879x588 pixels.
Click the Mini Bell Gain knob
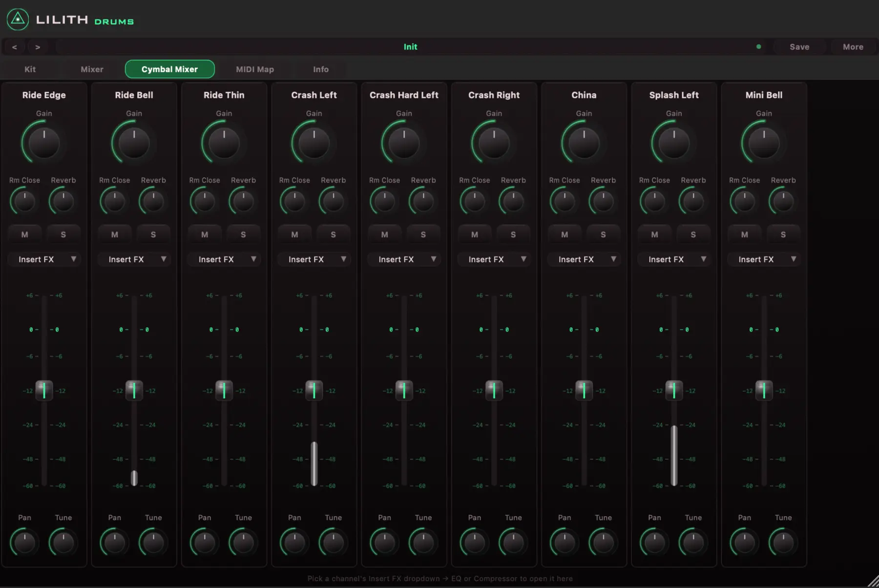(x=764, y=143)
